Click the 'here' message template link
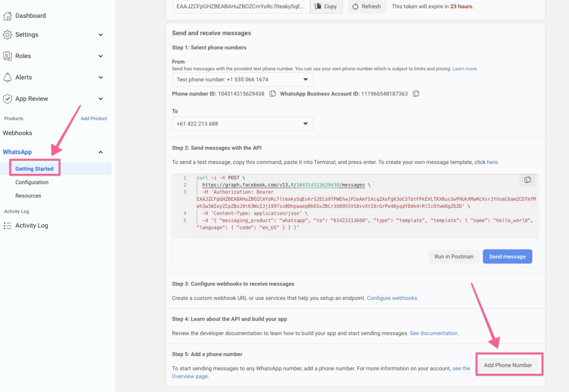 point(492,162)
